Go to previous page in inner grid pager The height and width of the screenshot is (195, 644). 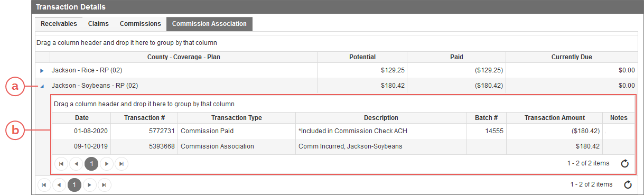coord(76,164)
